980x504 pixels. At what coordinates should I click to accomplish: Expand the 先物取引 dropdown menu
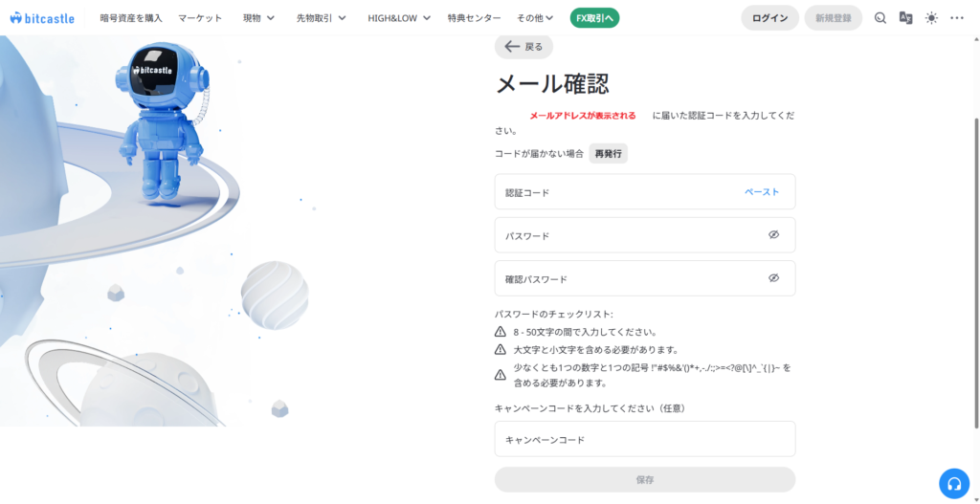pos(322,18)
